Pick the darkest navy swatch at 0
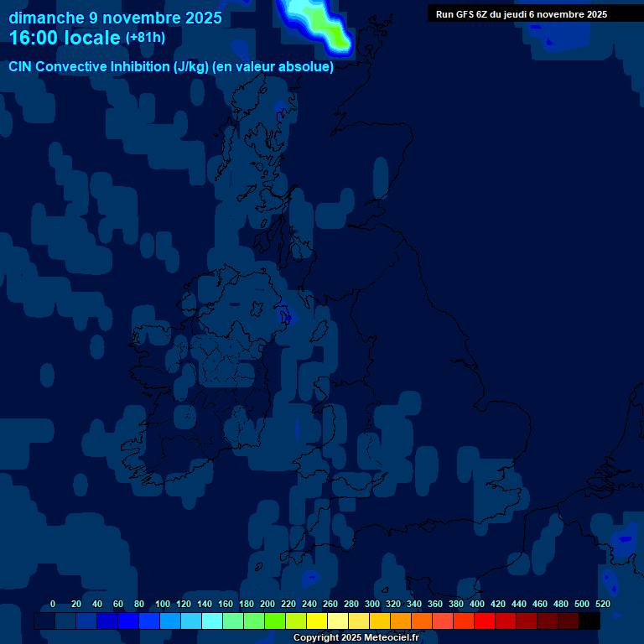The width and height of the screenshot is (644, 644). coord(44,621)
